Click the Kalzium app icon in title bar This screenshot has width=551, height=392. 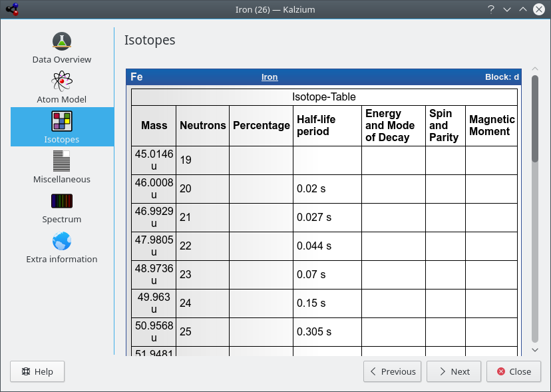tap(12, 9)
